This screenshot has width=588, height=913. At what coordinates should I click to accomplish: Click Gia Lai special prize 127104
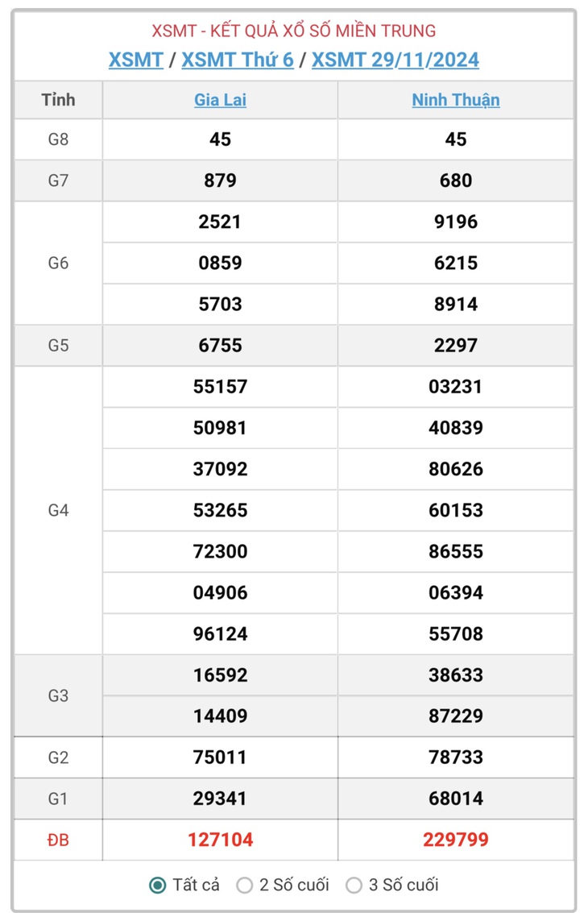coord(220,840)
